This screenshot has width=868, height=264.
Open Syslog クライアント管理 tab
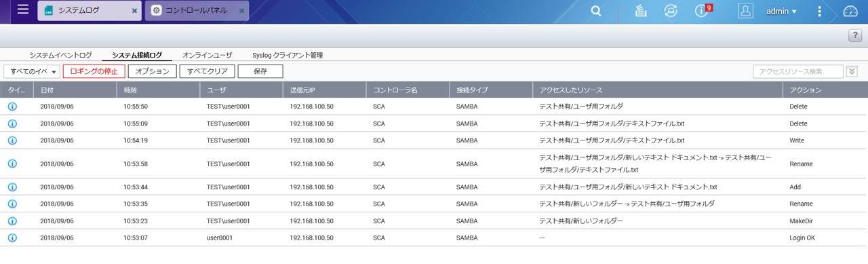[288, 55]
